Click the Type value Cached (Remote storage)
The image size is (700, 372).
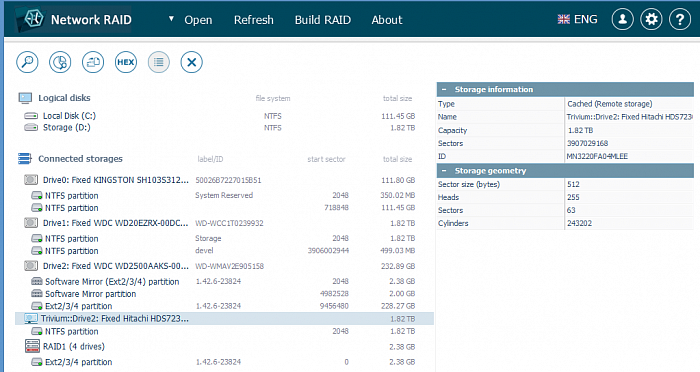click(x=609, y=104)
